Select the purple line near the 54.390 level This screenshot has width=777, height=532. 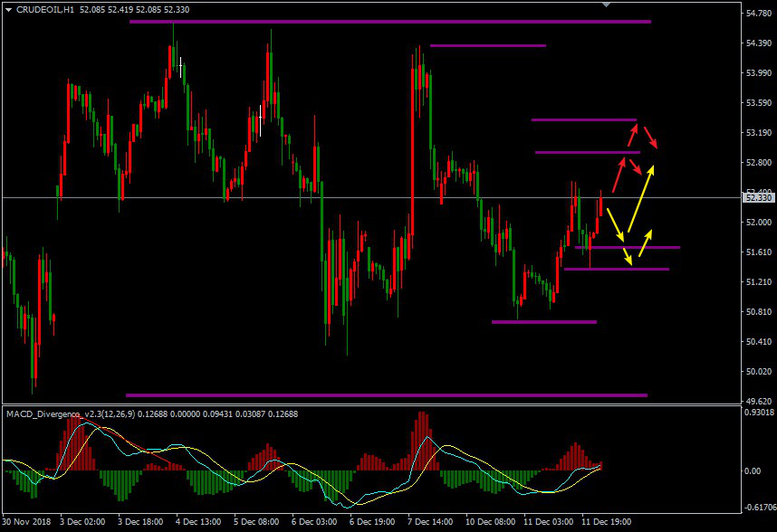point(487,44)
